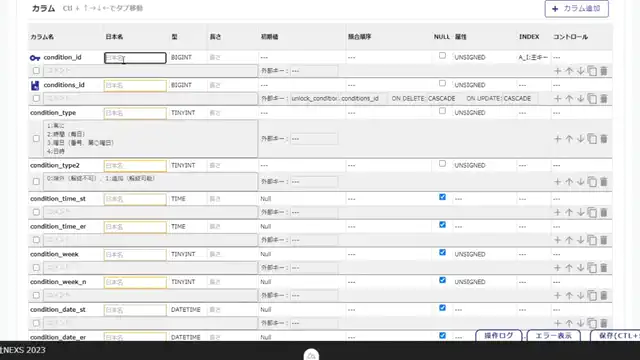Uncheck NULL for condition_date_st
The width and height of the screenshot is (640, 360).
pyautogui.click(x=442, y=308)
